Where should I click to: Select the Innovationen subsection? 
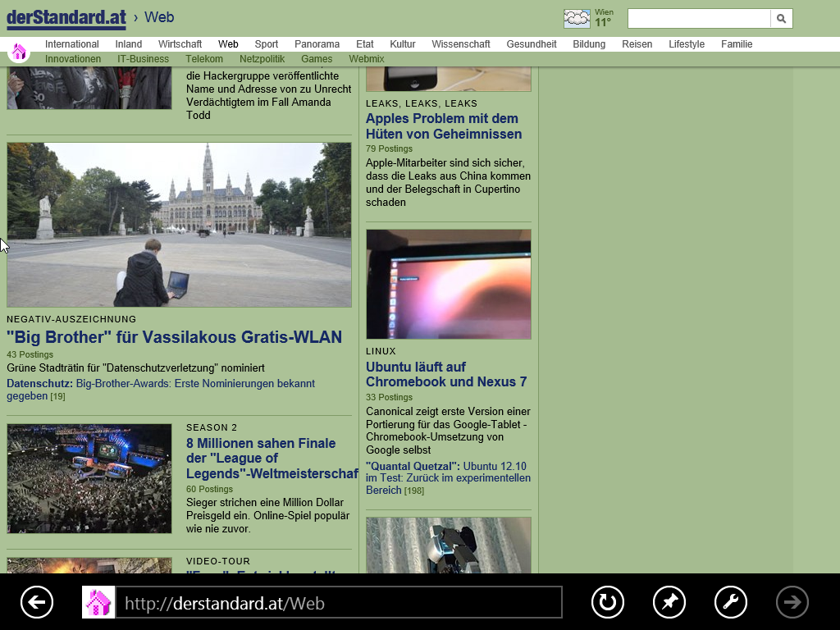tap(73, 59)
